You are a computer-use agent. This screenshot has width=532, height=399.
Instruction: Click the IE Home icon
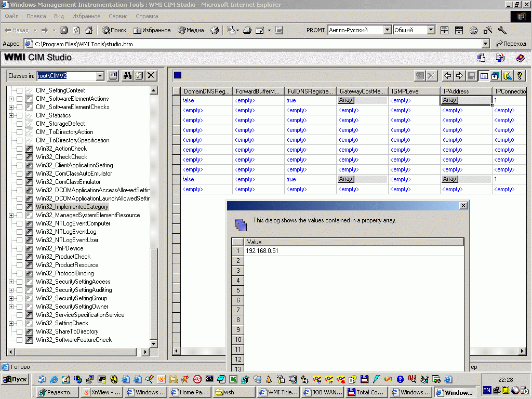(x=89, y=30)
